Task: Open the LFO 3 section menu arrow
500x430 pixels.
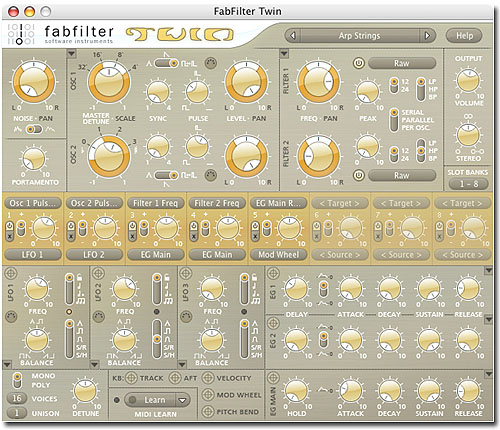Action: [182, 364]
